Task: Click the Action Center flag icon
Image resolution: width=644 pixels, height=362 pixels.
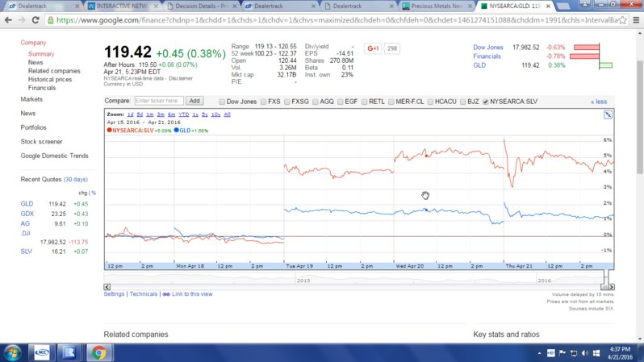Action: pyautogui.click(x=562, y=353)
